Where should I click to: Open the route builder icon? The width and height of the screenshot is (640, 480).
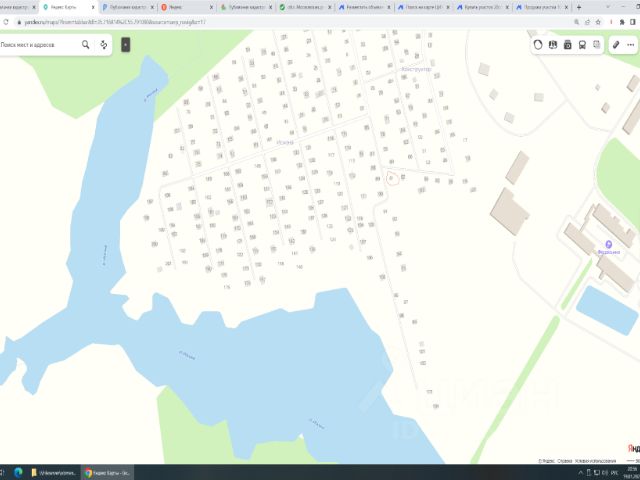[x=104, y=44]
